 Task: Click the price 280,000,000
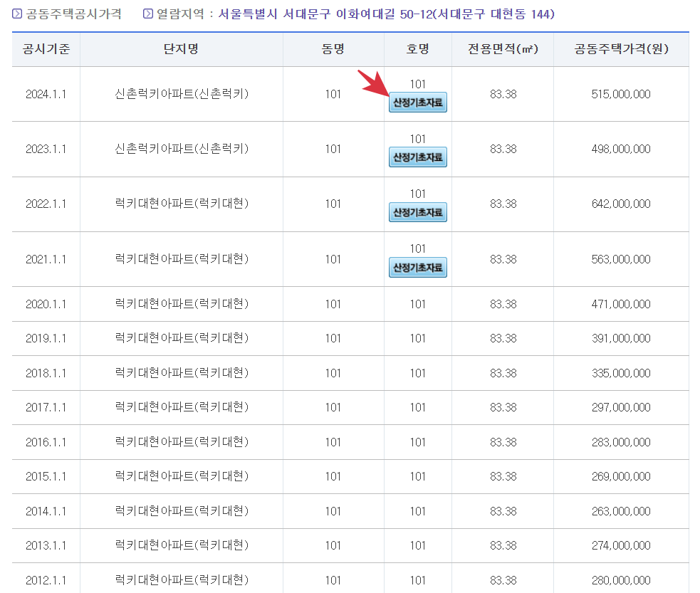click(x=621, y=580)
